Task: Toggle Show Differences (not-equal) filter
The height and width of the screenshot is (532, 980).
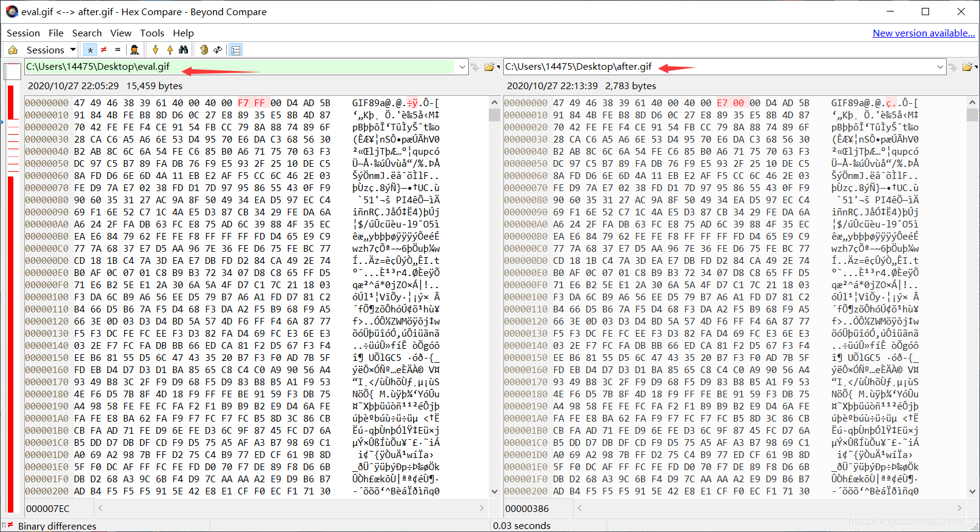Action: coord(104,50)
